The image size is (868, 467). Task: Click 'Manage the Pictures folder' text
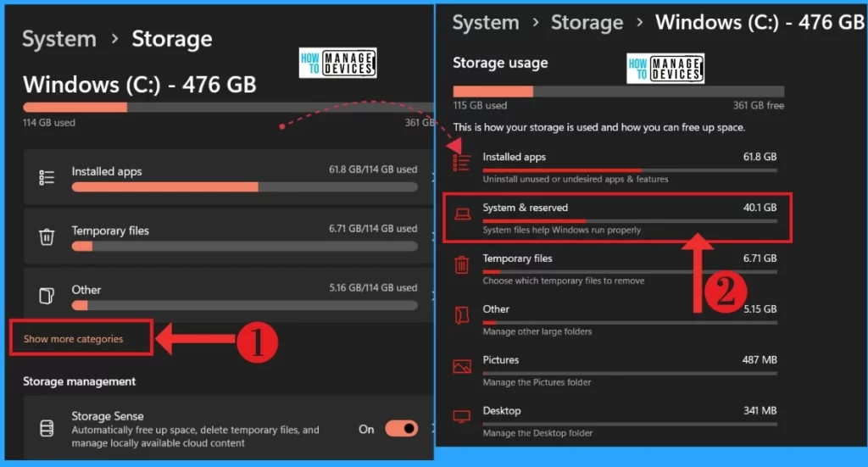tap(537, 382)
